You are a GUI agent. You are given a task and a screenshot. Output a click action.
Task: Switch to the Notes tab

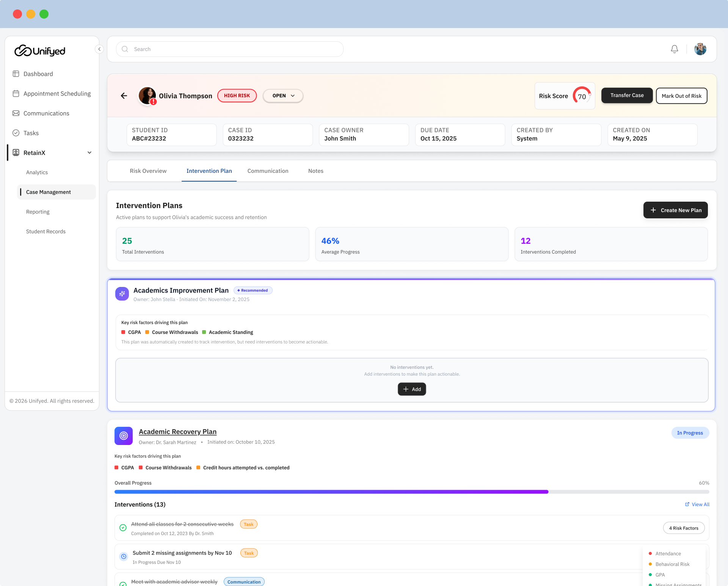315,171
